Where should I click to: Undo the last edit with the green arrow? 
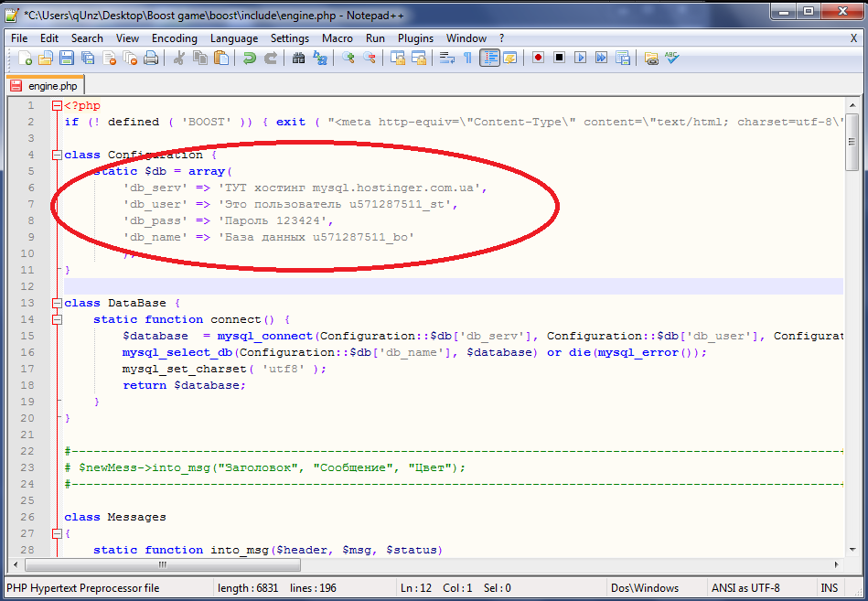(249, 58)
